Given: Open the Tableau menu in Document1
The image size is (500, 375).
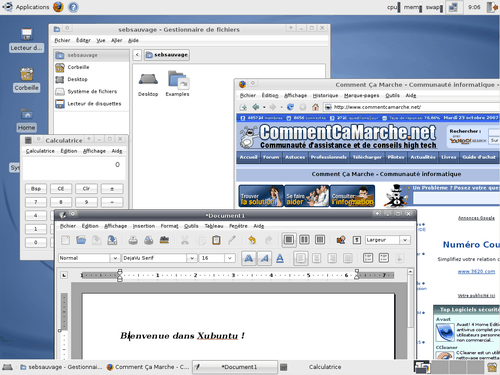Looking at the screenshot, I should pyautogui.click(x=214, y=226).
